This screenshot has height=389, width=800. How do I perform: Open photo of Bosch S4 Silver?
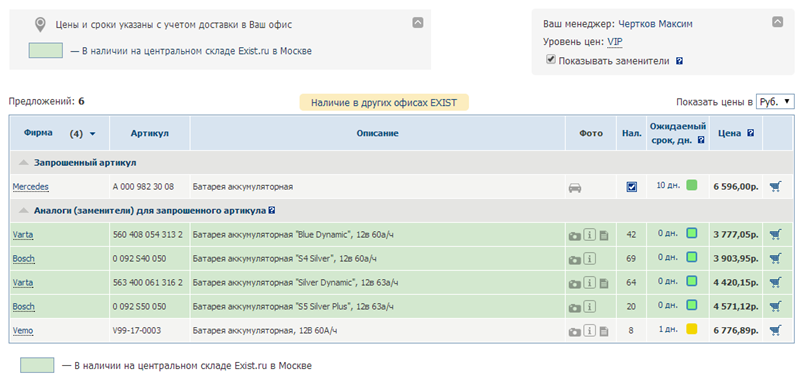tap(574, 260)
